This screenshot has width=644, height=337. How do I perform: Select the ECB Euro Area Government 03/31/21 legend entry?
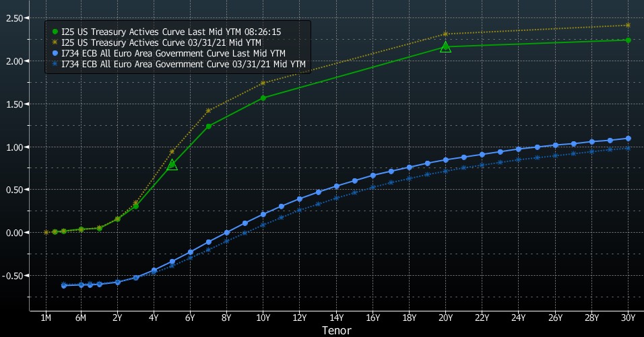click(179, 64)
